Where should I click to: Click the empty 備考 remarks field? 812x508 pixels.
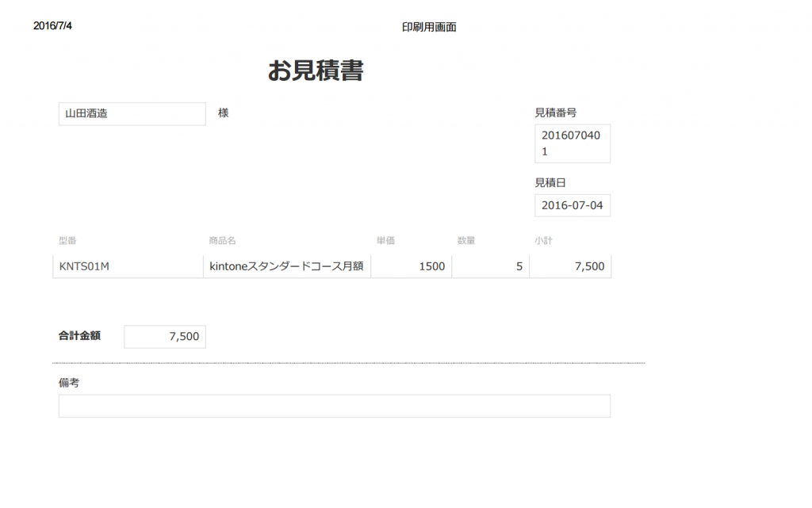(335, 406)
